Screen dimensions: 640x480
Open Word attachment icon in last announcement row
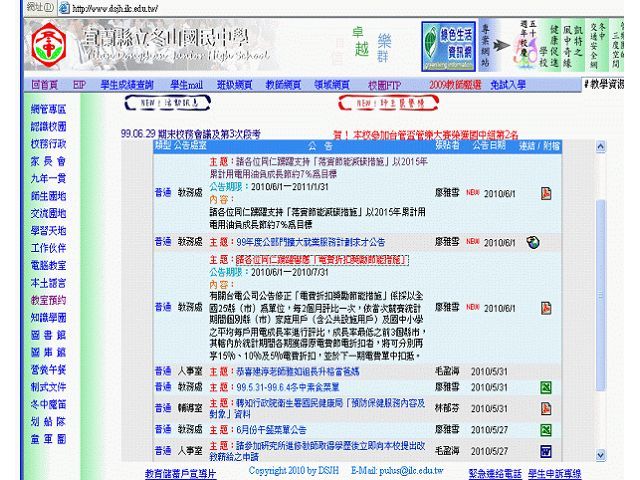(545, 452)
